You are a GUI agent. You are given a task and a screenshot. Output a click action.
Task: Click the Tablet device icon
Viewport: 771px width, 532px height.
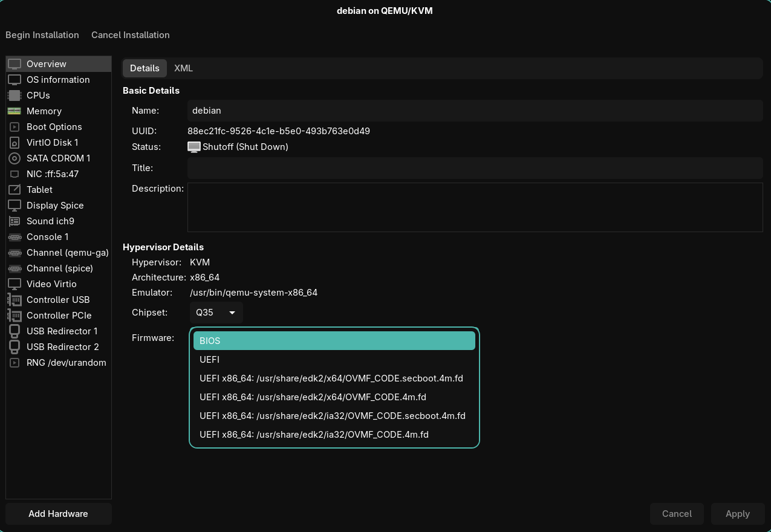coord(15,190)
